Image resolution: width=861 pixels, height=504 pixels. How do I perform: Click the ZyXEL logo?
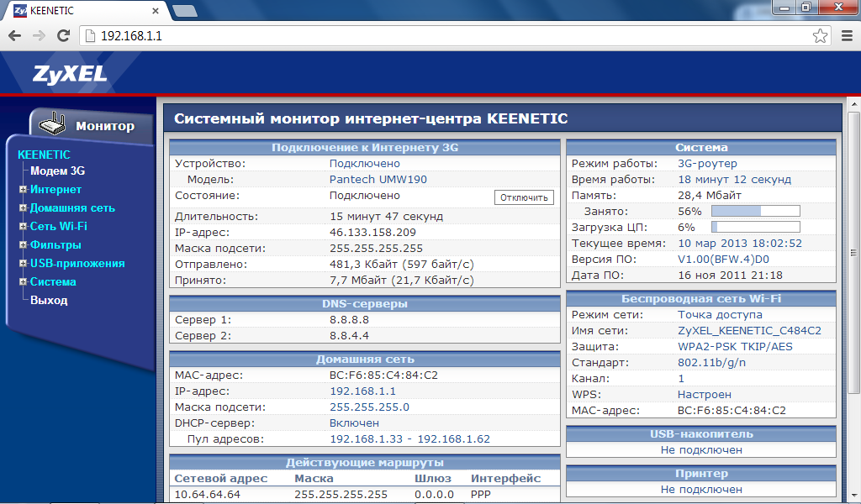tap(69, 74)
